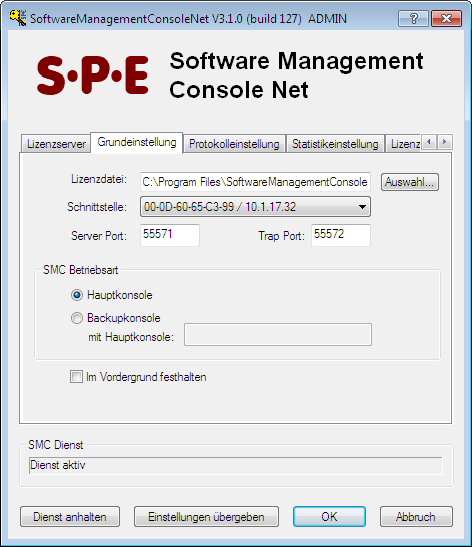Click the Dienst aktiv status field
472x547 pixels.
(235, 466)
